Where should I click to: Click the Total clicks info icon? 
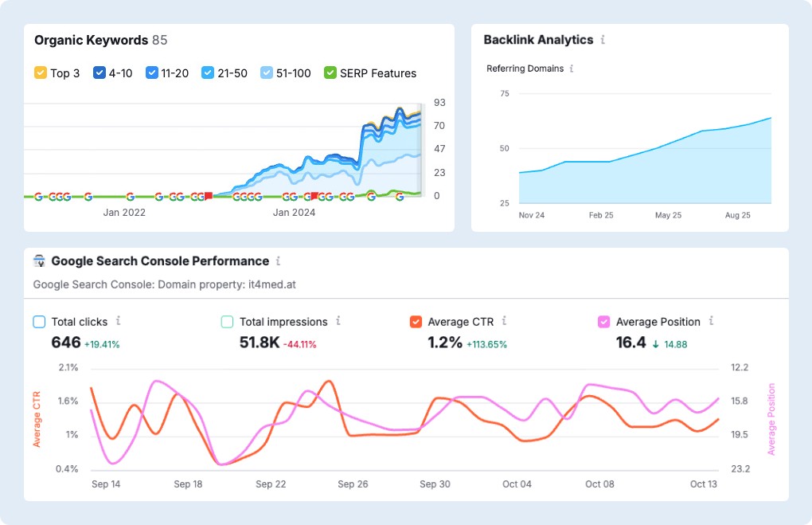point(117,322)
